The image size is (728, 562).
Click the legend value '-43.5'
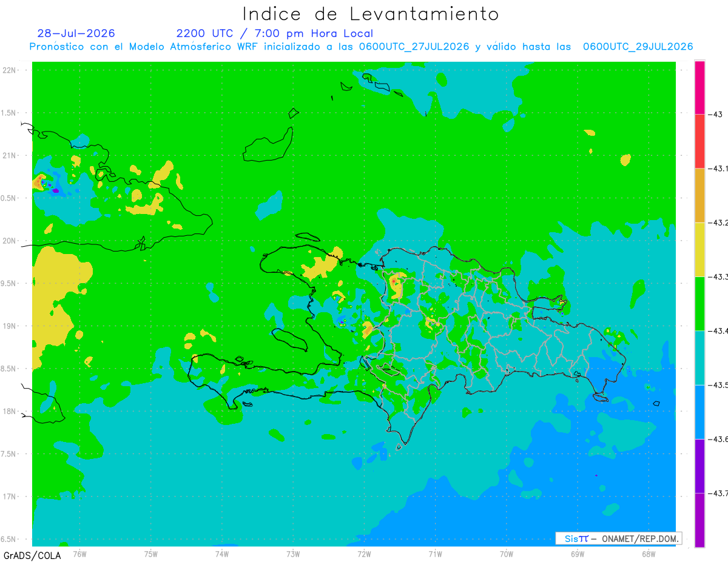click(718, 385)
